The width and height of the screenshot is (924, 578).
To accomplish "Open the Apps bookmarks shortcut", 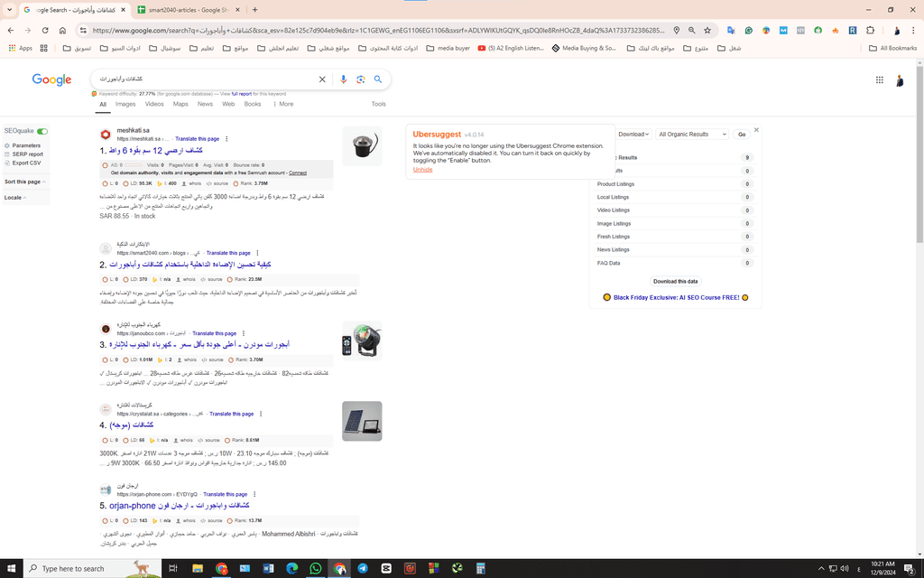I will 21,49.
